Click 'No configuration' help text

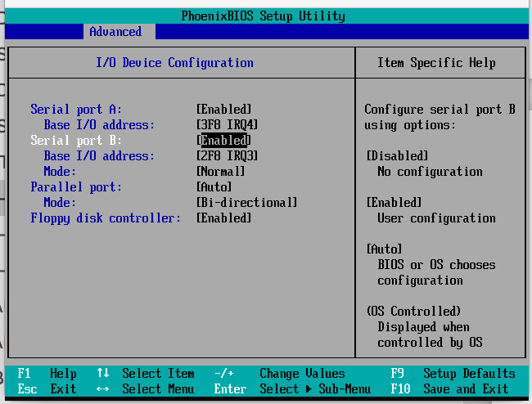click(430, 172)
